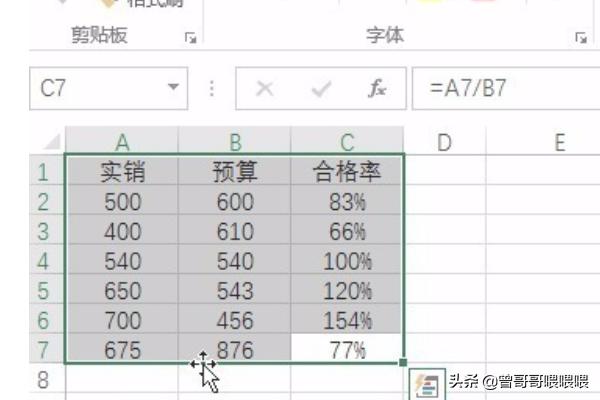The image size is (600, 400).
Task: Select column A header
Action: 122,142
